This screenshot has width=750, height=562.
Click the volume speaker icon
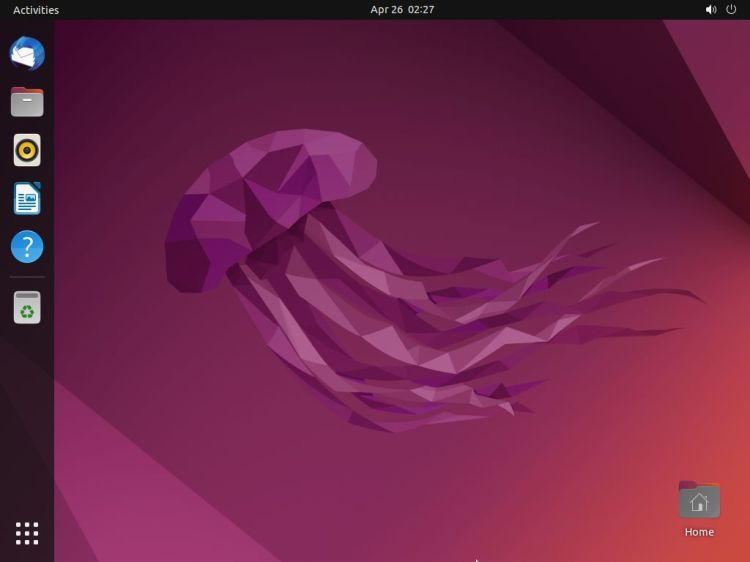pos(711,10)
